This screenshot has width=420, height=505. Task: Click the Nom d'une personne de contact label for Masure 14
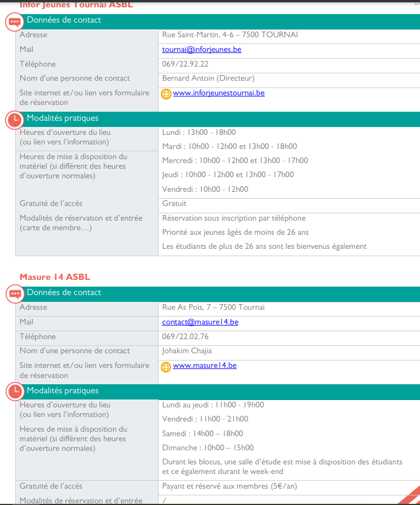[75, 351]
